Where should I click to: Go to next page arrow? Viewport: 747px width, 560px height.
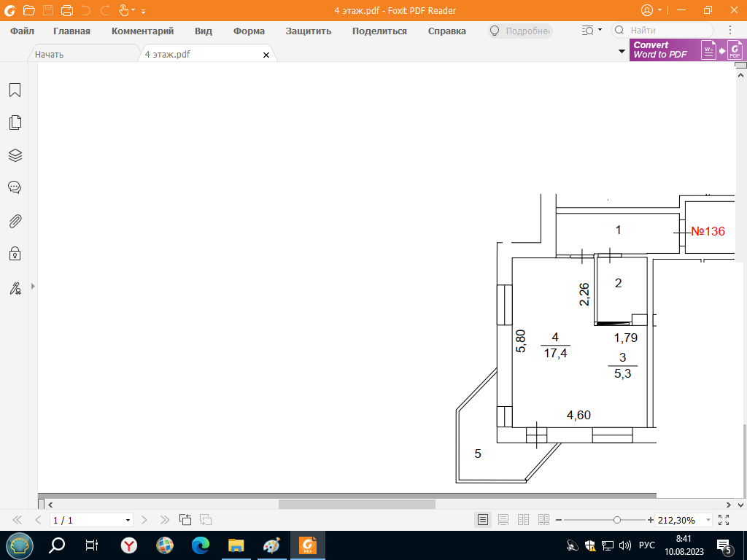[x=144, y=519]
